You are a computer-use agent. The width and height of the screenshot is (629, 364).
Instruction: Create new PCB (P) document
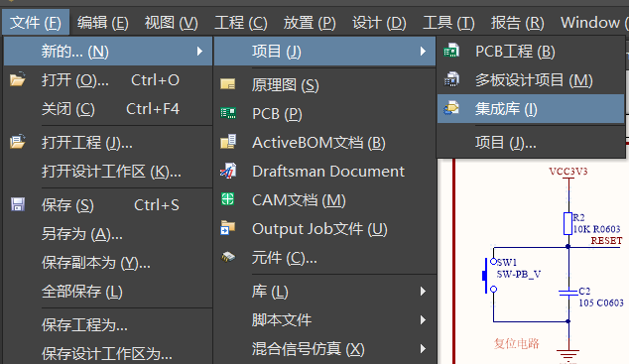[324, 113]
